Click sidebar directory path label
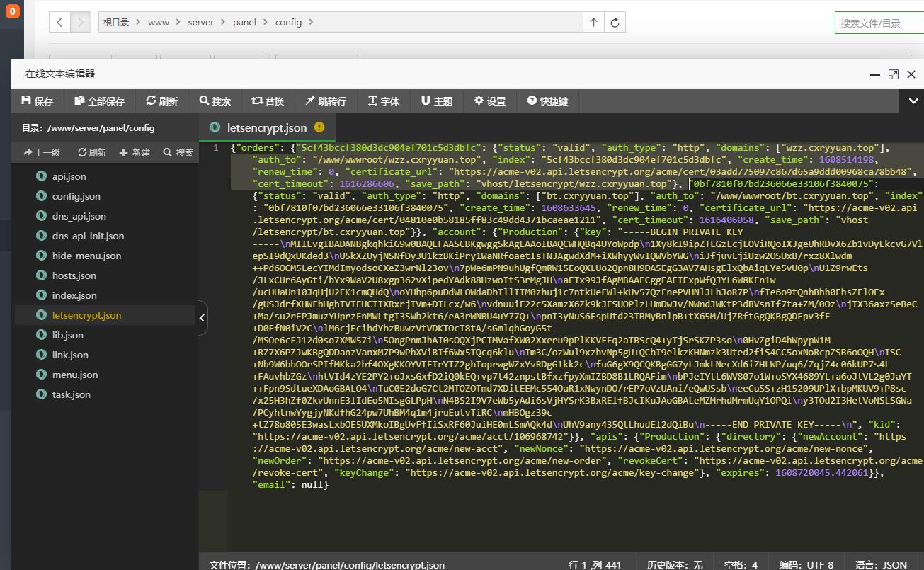Image resolution: width=924 pixels, height=570 pixels. coord(88,128)
